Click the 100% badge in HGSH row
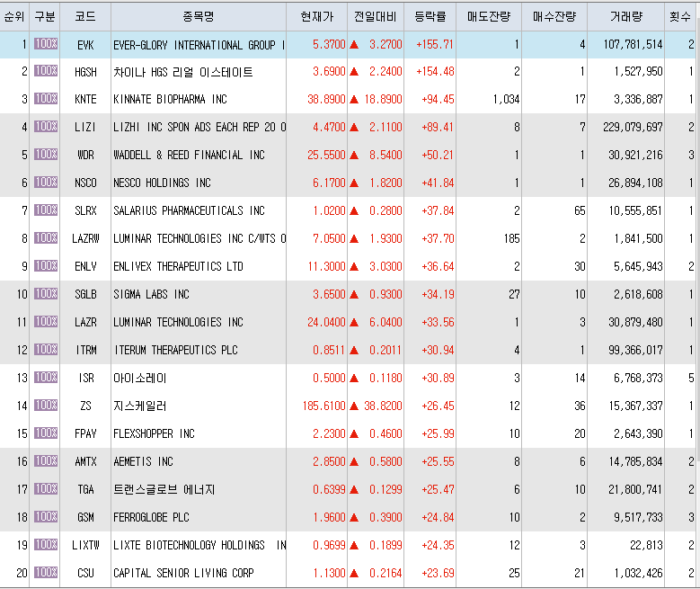The height and width of the screenshot is (589, 700). pos(46,71)
